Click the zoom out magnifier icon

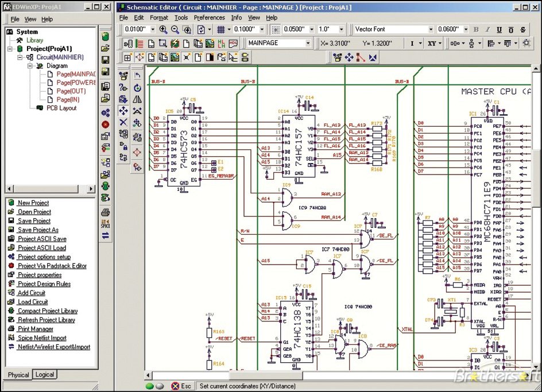pyautogui.click(x=175, y=30)
